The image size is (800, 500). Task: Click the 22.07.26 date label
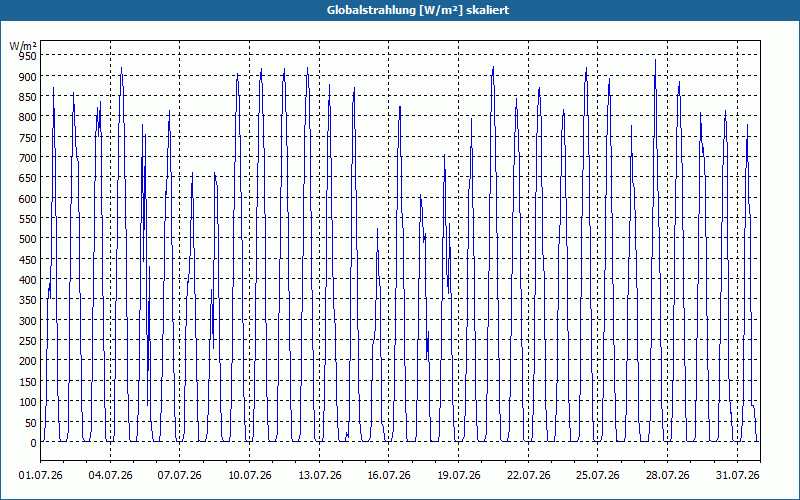click(x=529, y=475)
